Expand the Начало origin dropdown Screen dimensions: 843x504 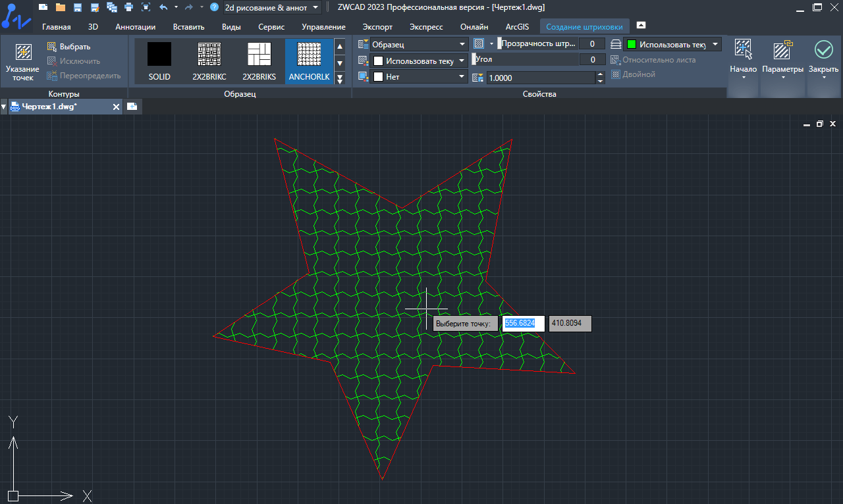[744, 77]
